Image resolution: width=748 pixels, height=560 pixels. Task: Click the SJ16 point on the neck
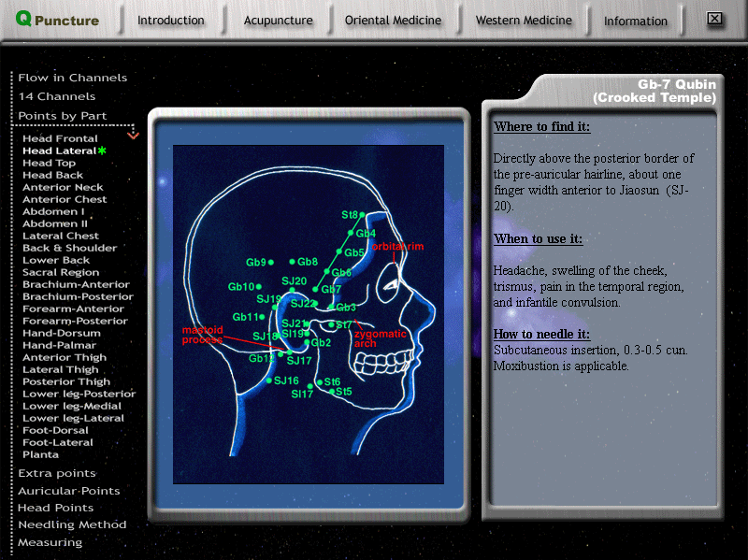pos(268,381)
